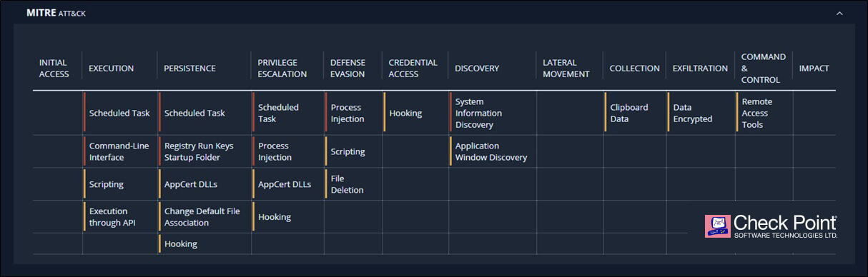The height and width of the screenshot is (277, 868).
Task: Open Remote Access Tools technique
Action: 757,113
